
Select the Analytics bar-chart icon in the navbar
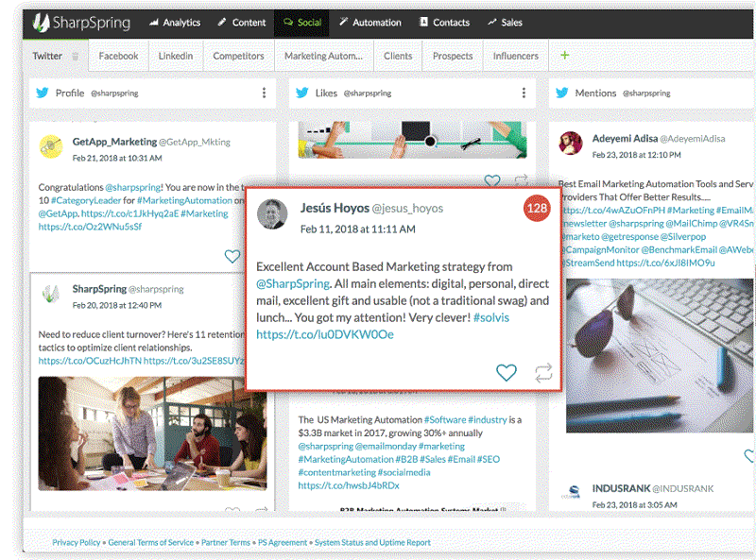pos(154,22)
